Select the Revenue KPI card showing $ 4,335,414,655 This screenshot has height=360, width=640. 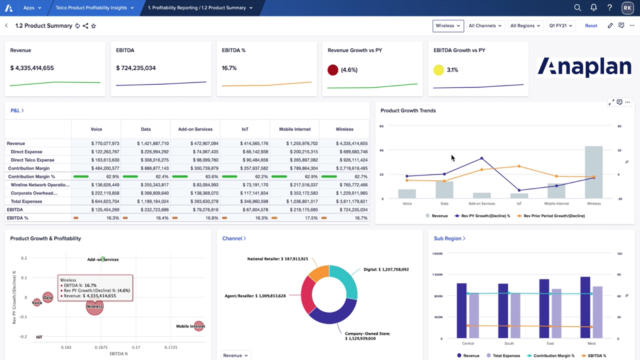pos(55,68)
